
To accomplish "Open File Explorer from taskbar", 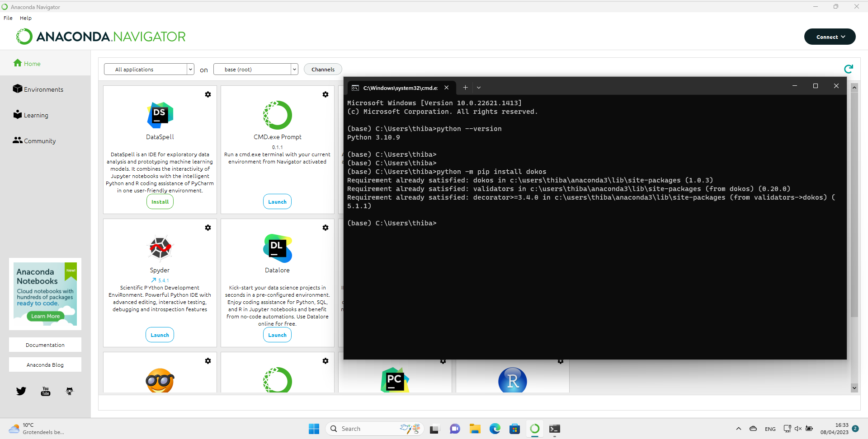I will 475,429.
